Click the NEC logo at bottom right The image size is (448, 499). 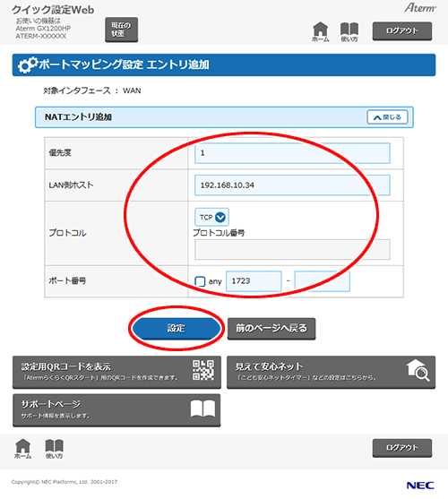click(420, 486)
